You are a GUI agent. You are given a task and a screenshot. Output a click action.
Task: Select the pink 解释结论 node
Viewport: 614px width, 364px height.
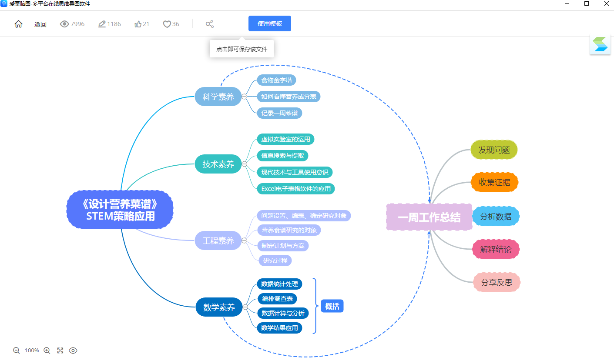(x=496, y=250)
